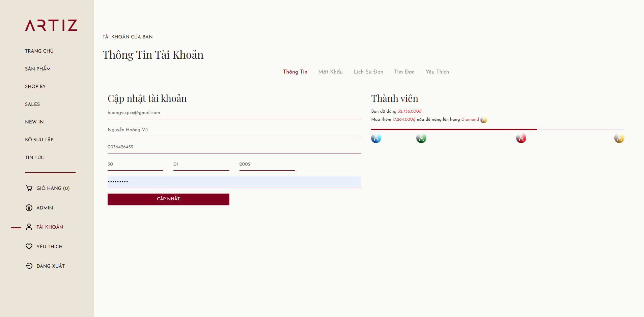Image resolution: width=644 pixels, height=317 pixels.
Task: Click the logout arrow icon
Action: pos(29,266)
